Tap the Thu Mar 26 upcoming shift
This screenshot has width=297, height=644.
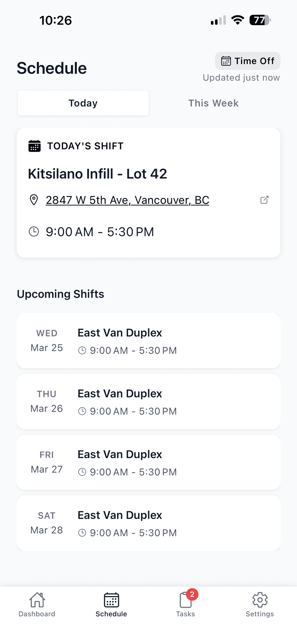tap(148, 401)
